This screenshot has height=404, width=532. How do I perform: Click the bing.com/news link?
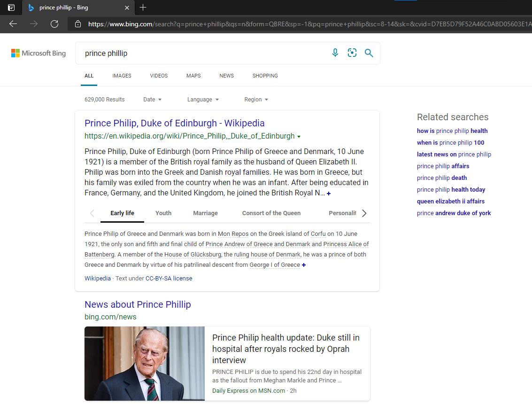coord(110,317)
